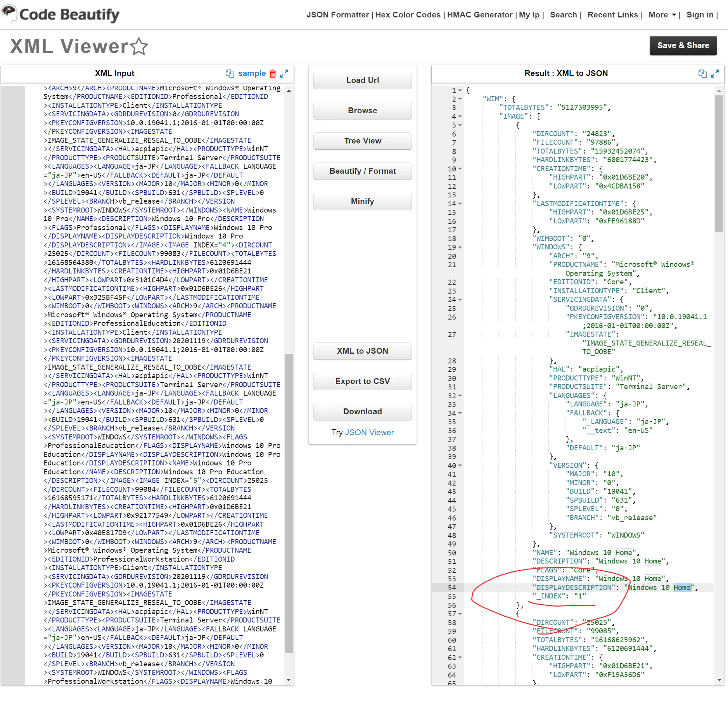Click Sign in link
Screen dimensions: 728x728
(x=700, y=15)
